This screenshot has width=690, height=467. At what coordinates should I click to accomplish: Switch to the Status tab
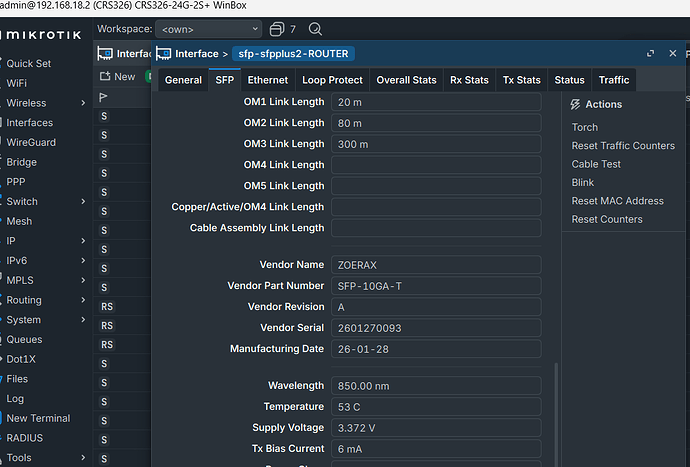[x=569, y=80]
